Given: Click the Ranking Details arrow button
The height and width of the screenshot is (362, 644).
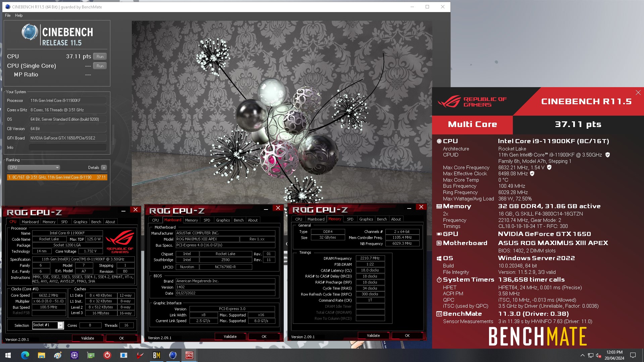Looking at the screenshot, I should [104, 168].
